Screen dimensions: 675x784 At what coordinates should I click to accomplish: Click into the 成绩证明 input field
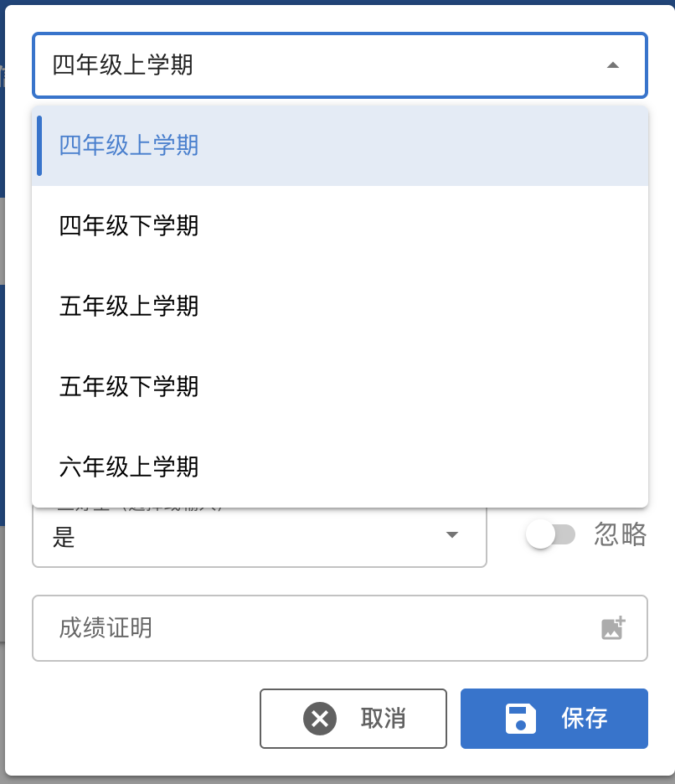pyautogui.click(x=340, y=628)
